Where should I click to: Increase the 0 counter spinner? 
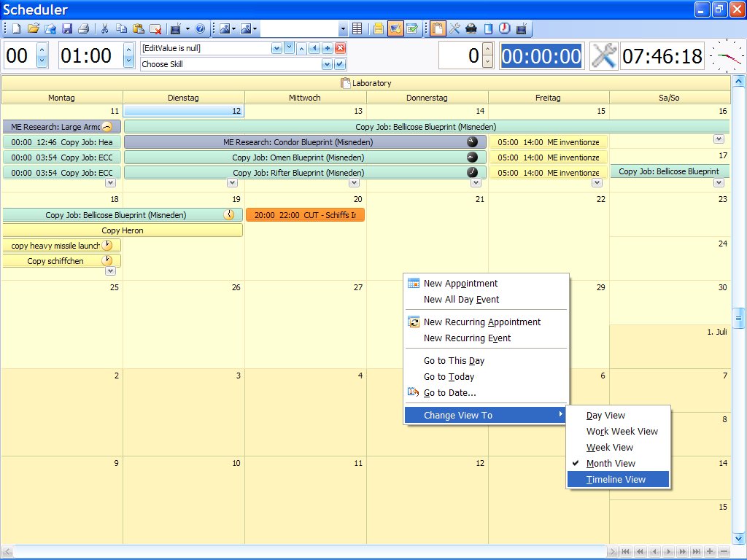[x=487, y=50]
